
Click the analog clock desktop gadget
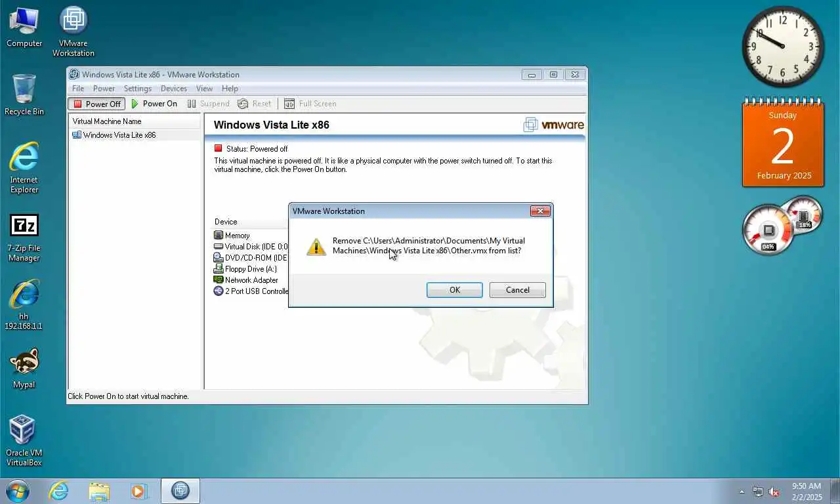point(783,47)
